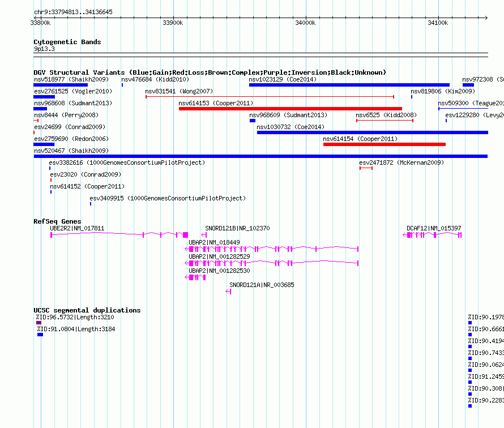Select the DGV Structural Variants track title
Screen dimensions: 504x428
point(210,72)
